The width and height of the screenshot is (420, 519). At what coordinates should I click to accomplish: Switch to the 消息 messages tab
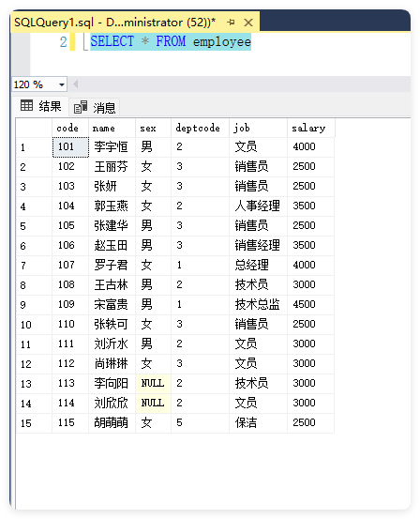point(95,108)
